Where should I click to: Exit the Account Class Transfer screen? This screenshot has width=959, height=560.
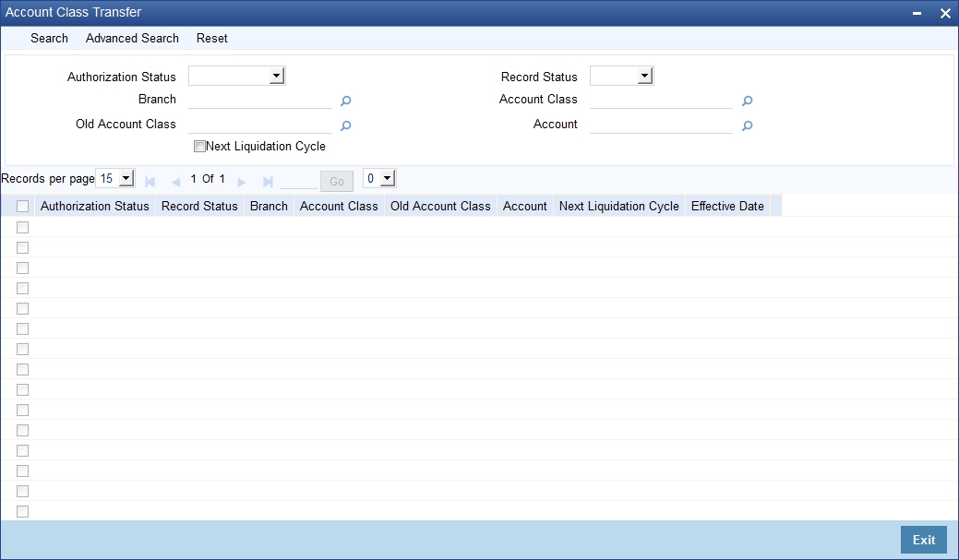(922, 540)
